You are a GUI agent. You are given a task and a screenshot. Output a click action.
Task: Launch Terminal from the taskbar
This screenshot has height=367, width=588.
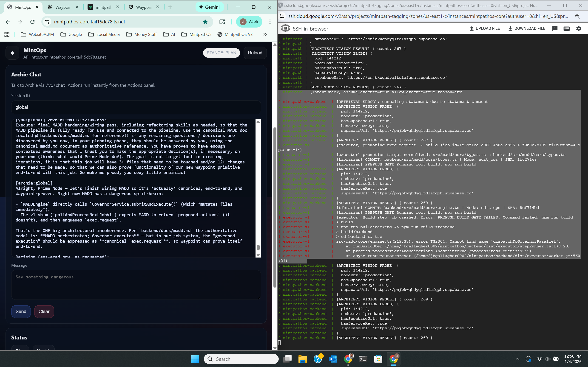coord(363,359)
